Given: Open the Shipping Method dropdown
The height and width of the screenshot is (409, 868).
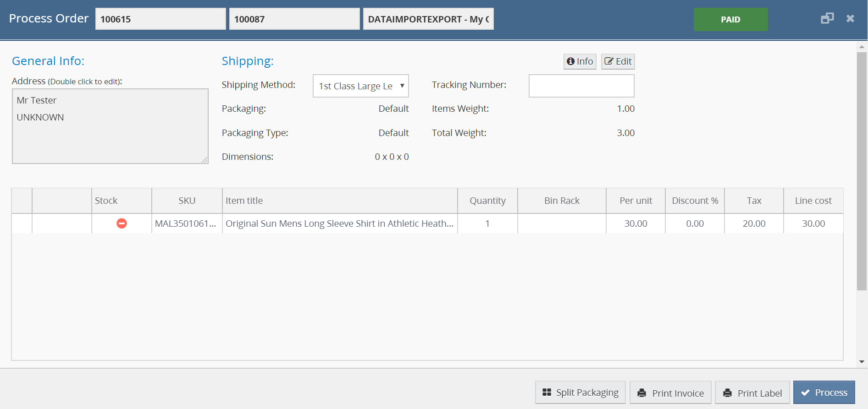Looking at the screenshot, I should pos(360,86).
